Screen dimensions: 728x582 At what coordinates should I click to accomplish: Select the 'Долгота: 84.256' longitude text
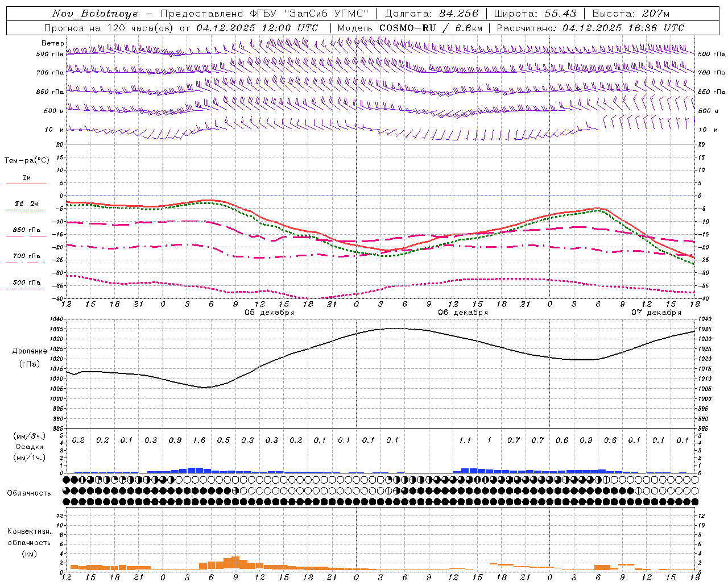[432, 14]
